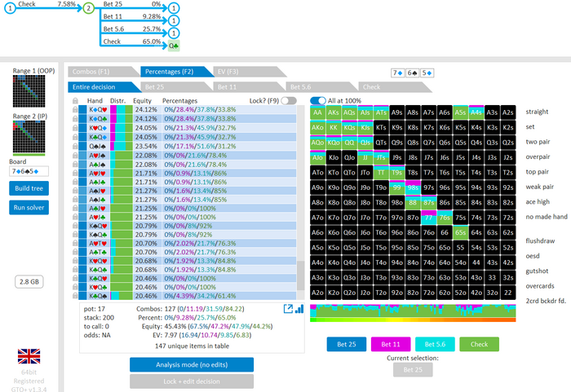Select the two pair filter label
Image resolution: width=571 pixels, height=392 pixels.
tap(538, 142)
